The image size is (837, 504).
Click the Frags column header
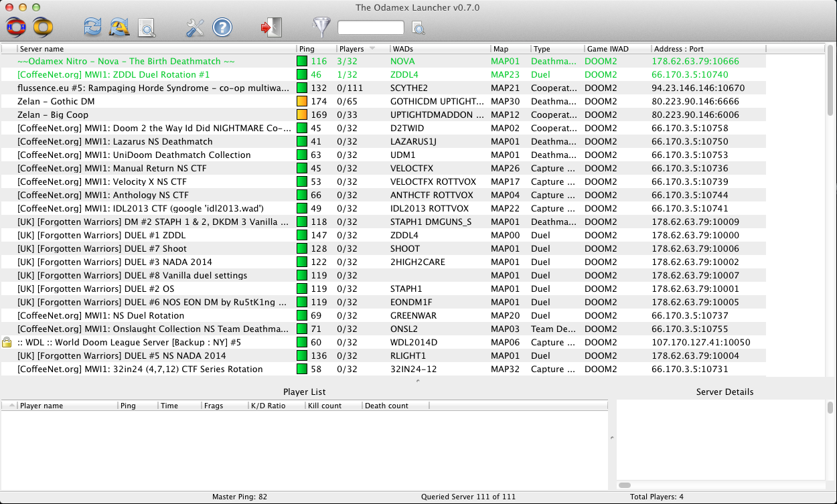click(223, 406)
